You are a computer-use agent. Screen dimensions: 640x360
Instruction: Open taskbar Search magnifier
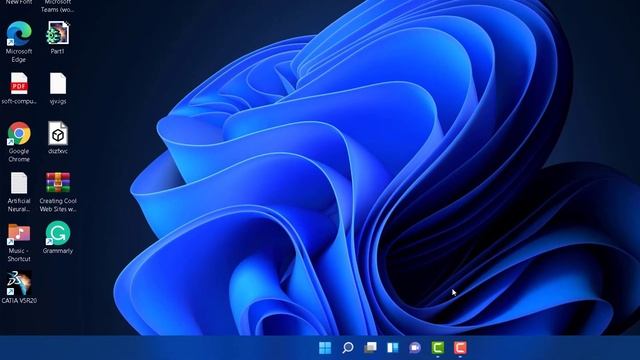click(348, 348)
